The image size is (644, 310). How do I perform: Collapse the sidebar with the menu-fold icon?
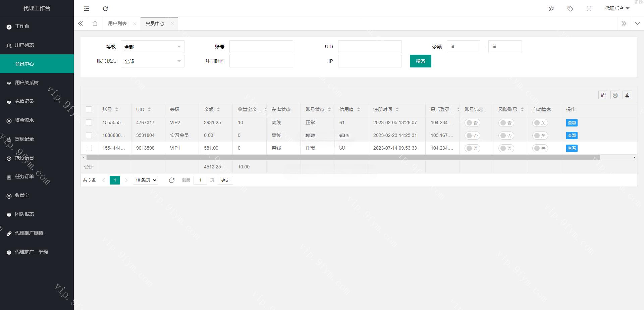point(87,9)
